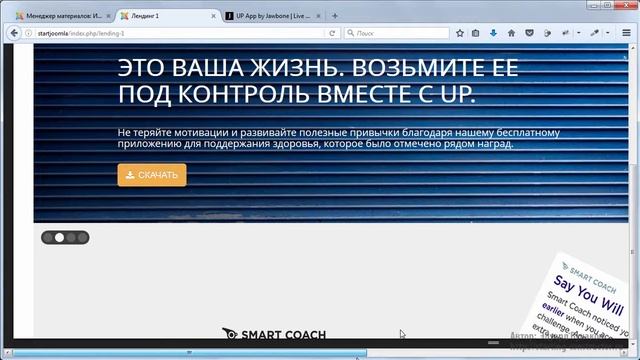The height and width of the screenshot is (360, 640).
Task: Open the downloads arrow icon
Action: click(x=493, y=33)
